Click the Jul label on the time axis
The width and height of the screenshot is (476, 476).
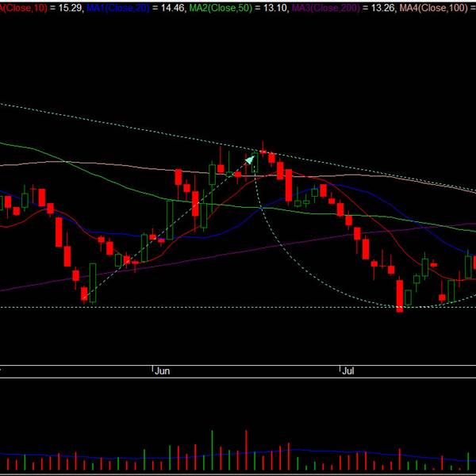point(348,371)
